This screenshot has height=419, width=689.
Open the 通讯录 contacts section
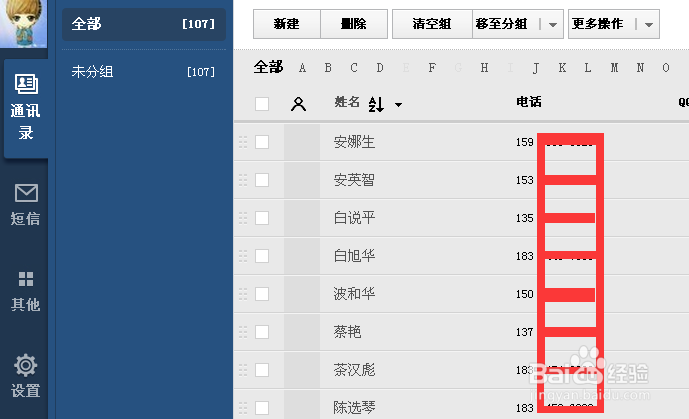click(x=25, y=108)
